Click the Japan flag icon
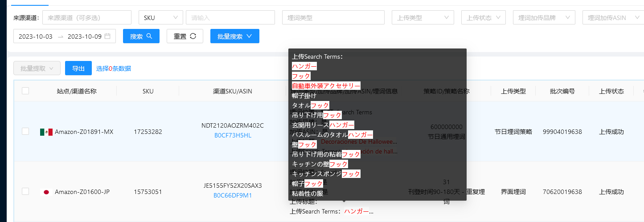The width and height of the screenshot is (644, 222). point(46,192)
